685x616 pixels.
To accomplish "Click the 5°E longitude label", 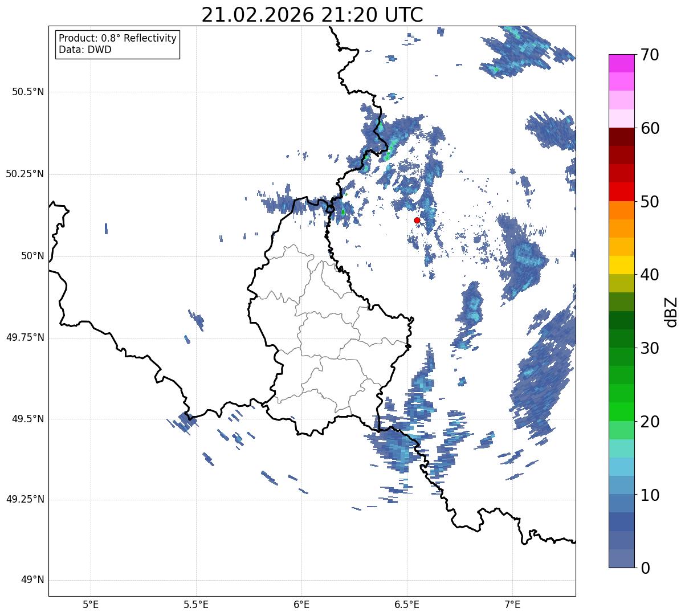I will coord(91,604).
